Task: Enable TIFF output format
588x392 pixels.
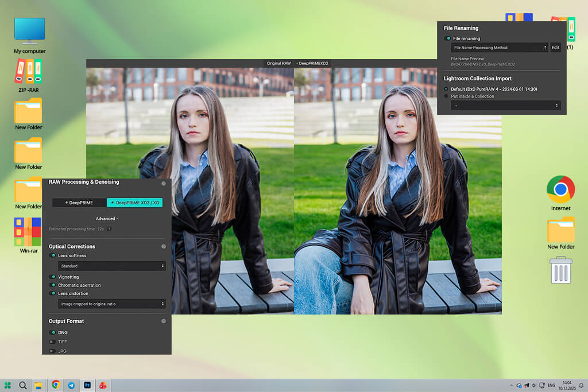Action: [52, 342]
